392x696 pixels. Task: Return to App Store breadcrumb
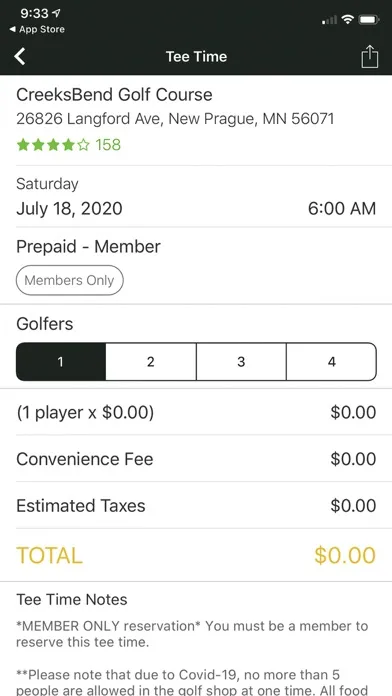tap(37, 29)
